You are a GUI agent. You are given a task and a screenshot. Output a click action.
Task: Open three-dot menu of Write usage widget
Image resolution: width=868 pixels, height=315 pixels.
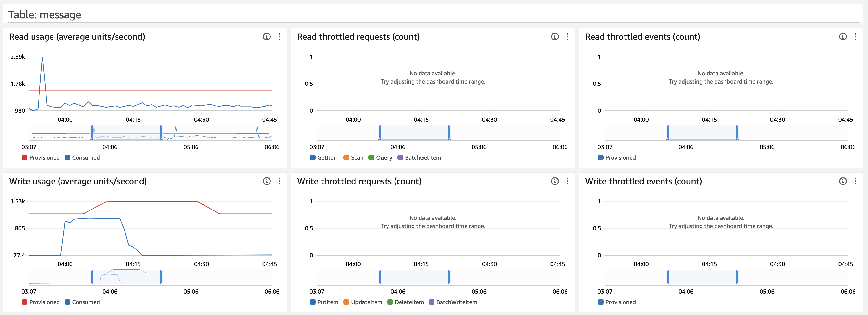[x=279, y=181]
